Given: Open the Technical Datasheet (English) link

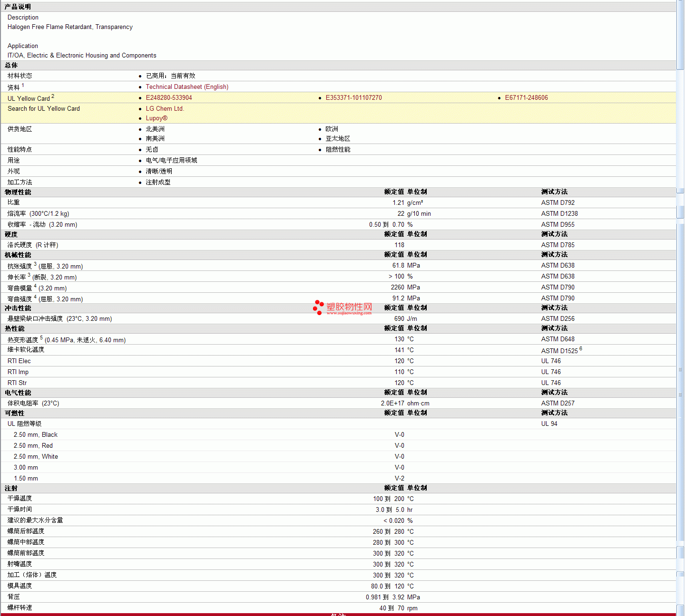Looking at the screenshot, I should 187,87.
